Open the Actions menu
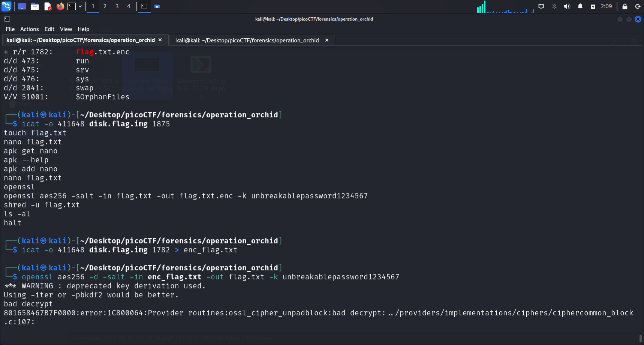The width and height of the screenshot is (644, 345). click(29, 29)
